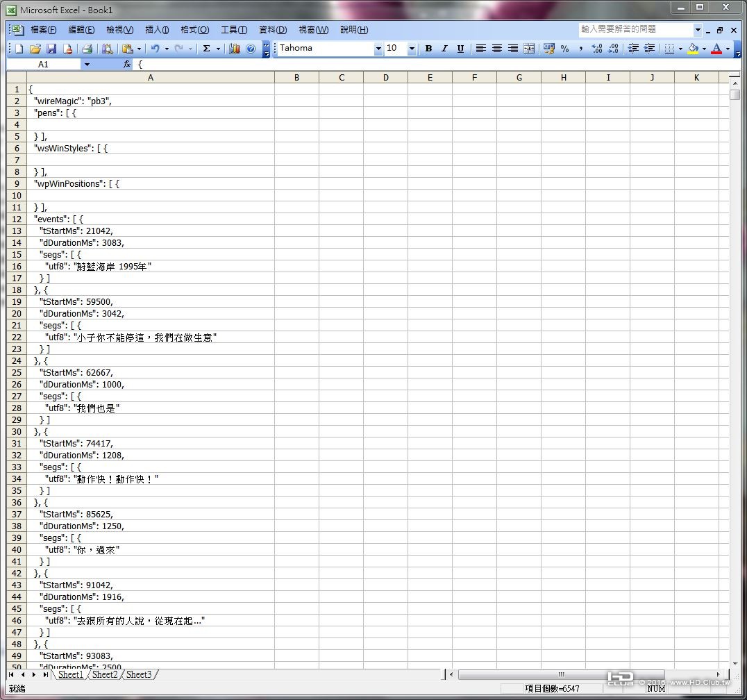Click the Permission restricted document icon
Viewport: 747px width, 700px height.
tap(67, 49)
